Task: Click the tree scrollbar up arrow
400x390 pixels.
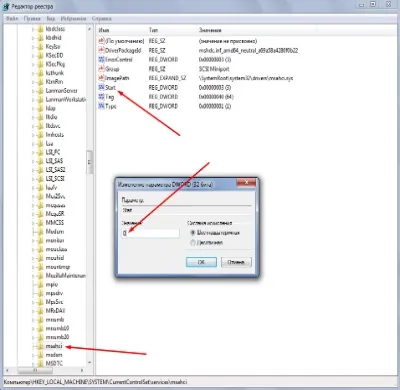Action: tap(89, 29)
